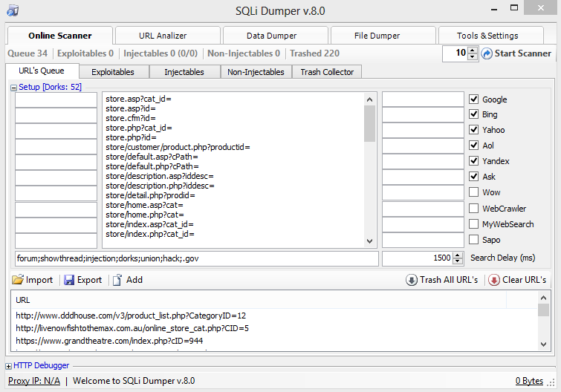561x392 pixels.
Task: Click the dorks list scroll-down arrow
Action: [x=369, y=241]
